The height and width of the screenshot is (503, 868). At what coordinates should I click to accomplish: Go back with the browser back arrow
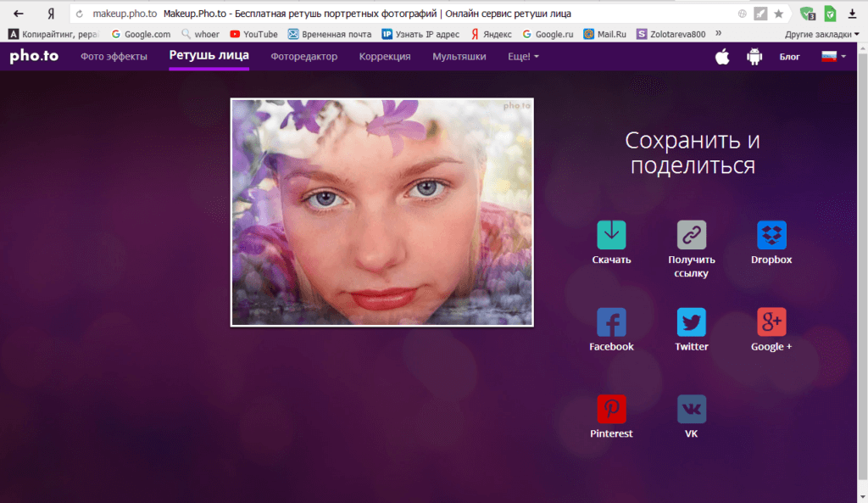tap(19, 14)
